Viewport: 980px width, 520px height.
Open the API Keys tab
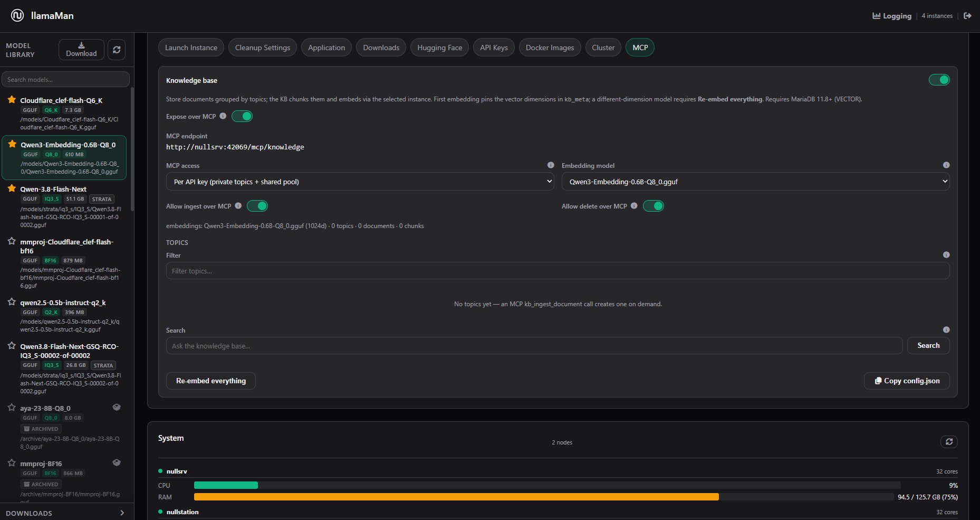pos(494,48)
